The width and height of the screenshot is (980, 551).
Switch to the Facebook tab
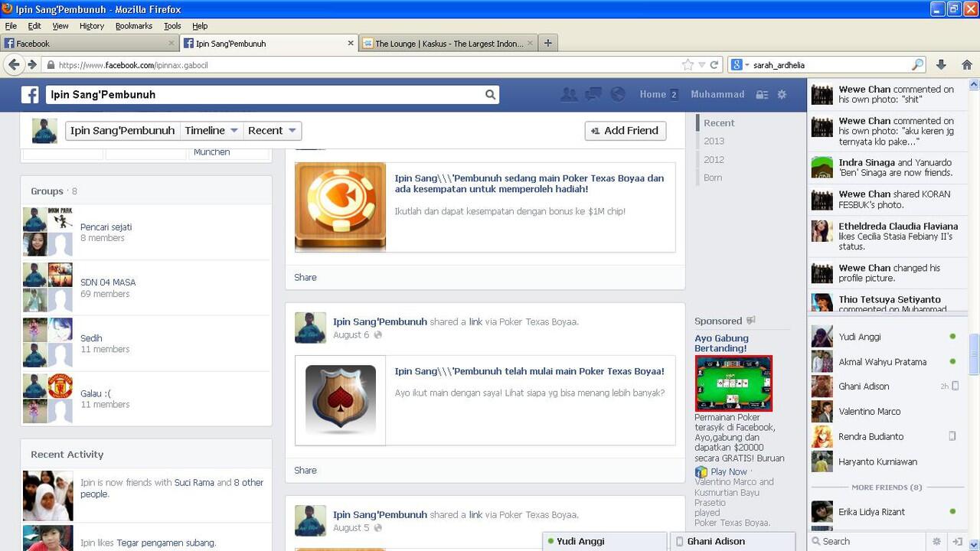[90, 44]
